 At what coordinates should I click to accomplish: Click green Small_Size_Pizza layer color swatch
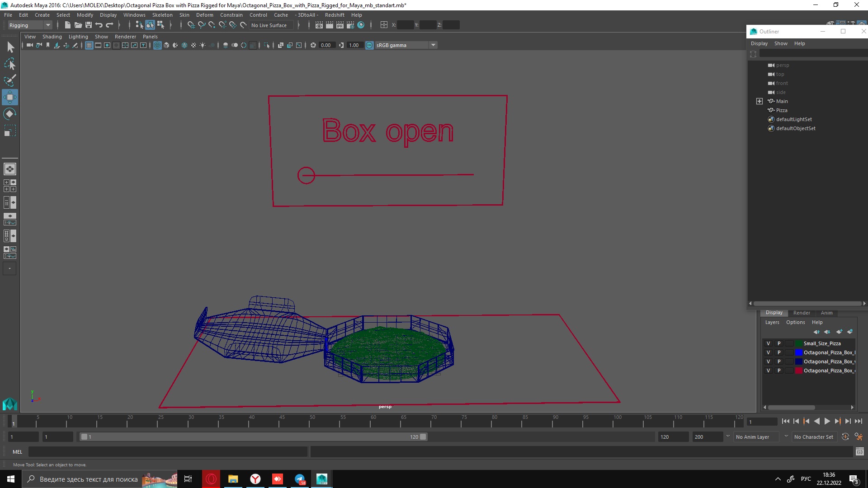(798, 343)
